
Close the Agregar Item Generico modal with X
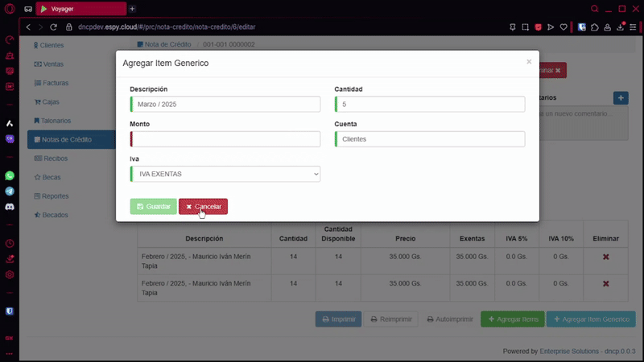pyautogui.click(x=529, y=62)
